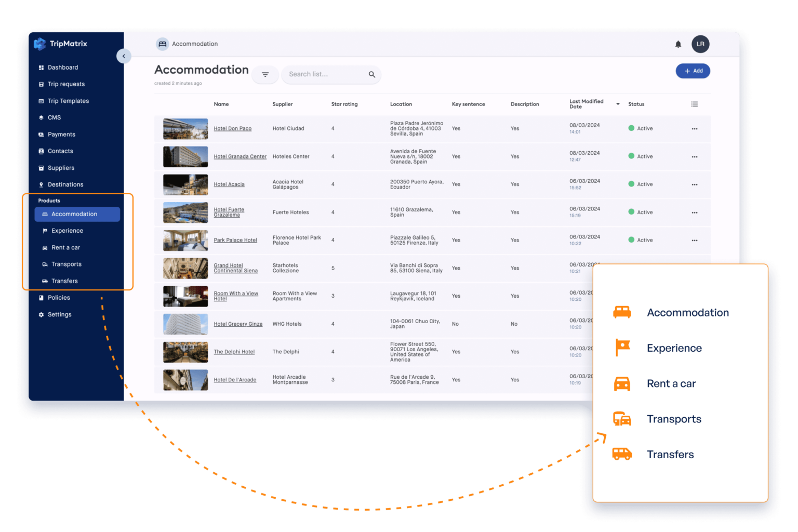Collapse the navigation sidebar with the chevron
Viewport: 798px width, 532px height.
click(124, 56)
